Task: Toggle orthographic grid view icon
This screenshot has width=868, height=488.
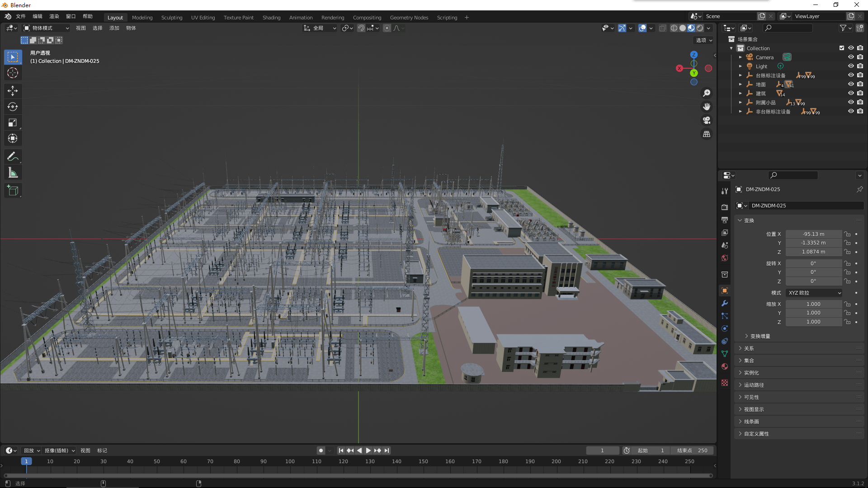Action: point(707,134)
